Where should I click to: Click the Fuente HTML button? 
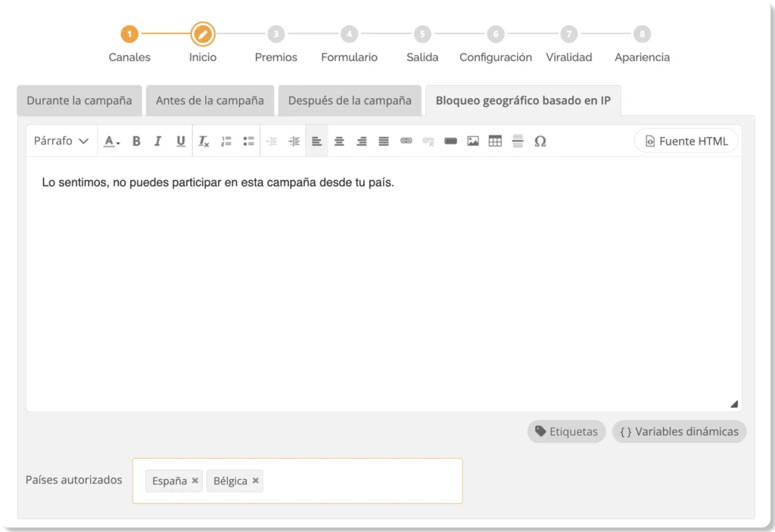tap(686, 141)
